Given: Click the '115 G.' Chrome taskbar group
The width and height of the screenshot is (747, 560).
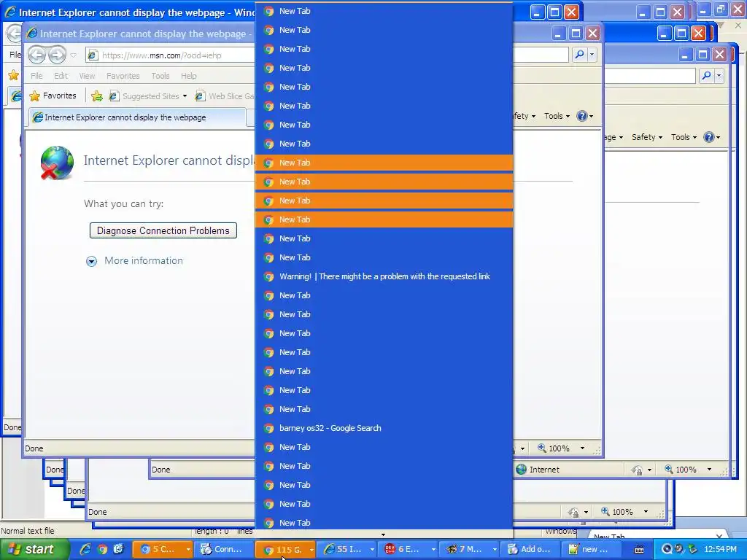Looking at the screenshot, I should (x=285, y=549).
